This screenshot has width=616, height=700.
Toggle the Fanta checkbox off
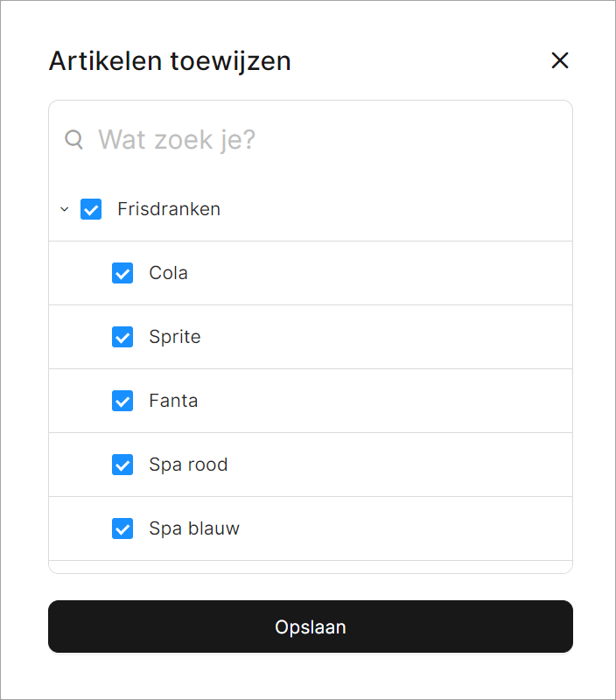pyautogui.click(x=122, y=401)
